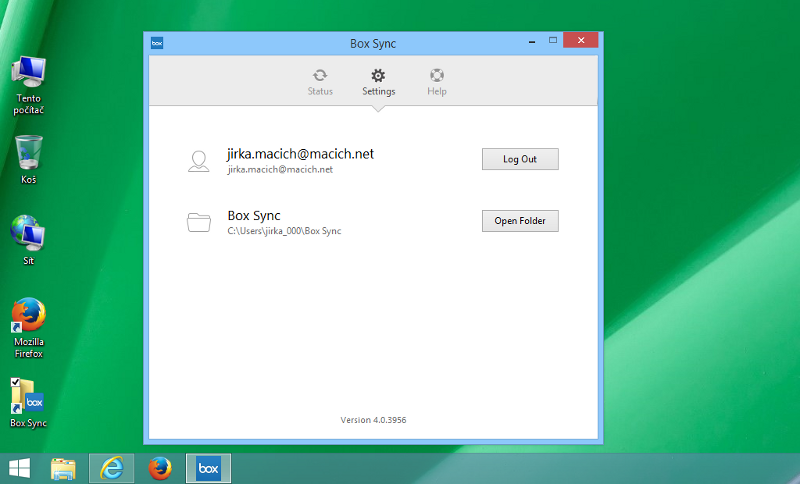
Task: Click the folder path C:\Users\jirka_000\Box Sync
Action: (x=284, y=231)
